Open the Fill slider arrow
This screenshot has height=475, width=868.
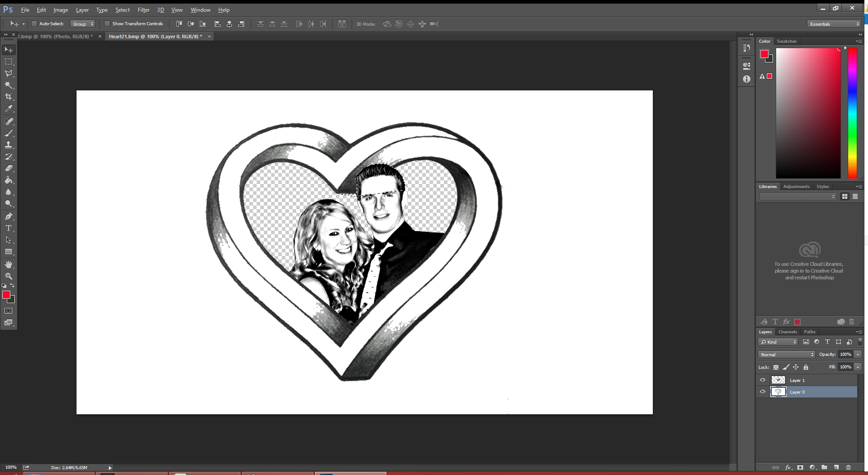(x=858, y=367)
